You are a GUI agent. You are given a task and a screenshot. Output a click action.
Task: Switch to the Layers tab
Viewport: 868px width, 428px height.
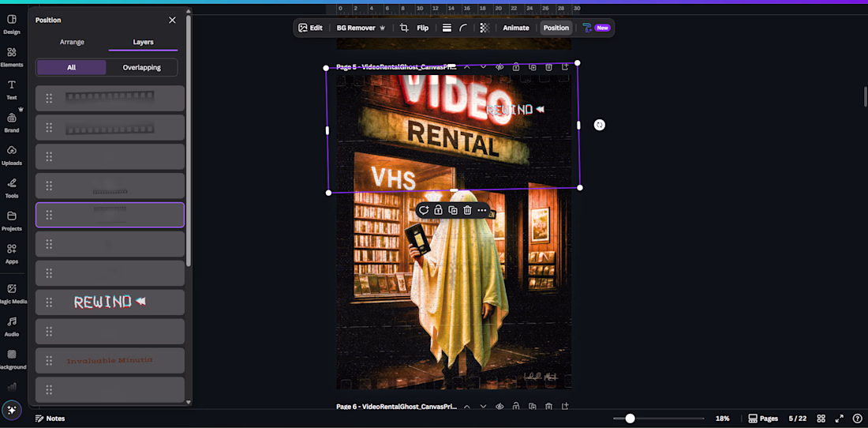144,42
